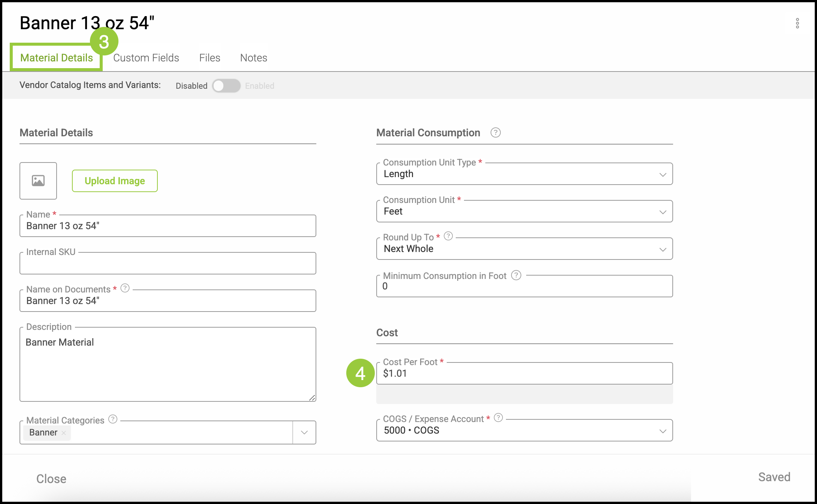This screenshot has height=504, width=817.
Task: Click Minimum Consumption help icon
Action: pos(516,275)
